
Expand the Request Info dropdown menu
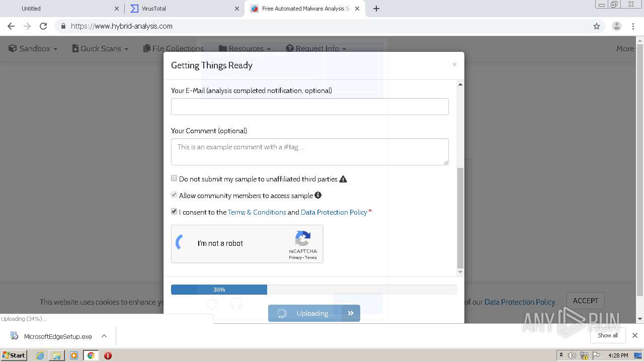tap(316, 49)
